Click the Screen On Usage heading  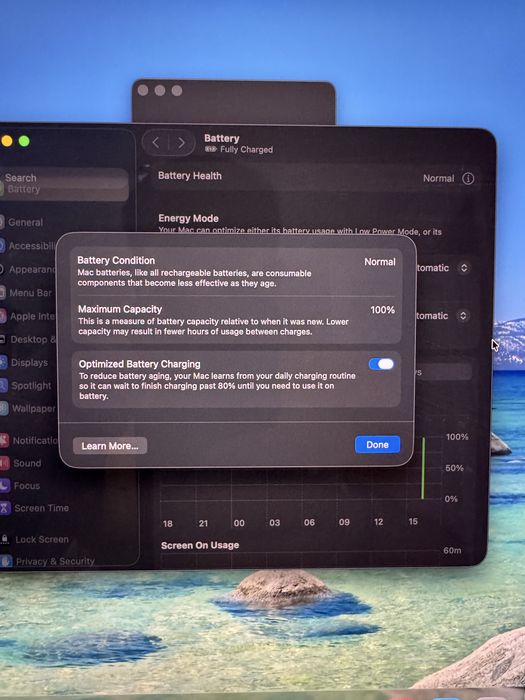coord(200,545)
